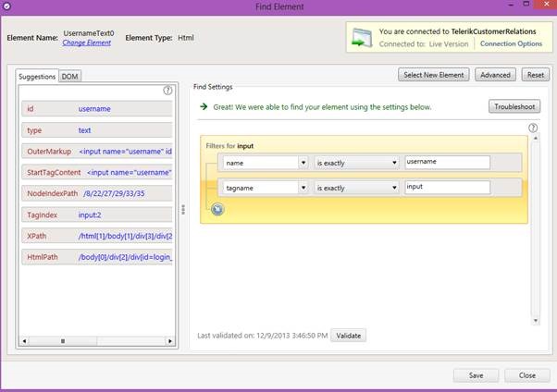This screenshot has height=392, width=557.
Task: Open the name attribute dropdown
Action: click(303, 162)
